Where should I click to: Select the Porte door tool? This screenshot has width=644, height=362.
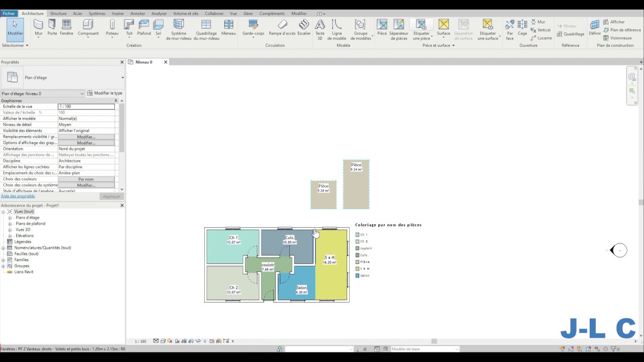52,28
